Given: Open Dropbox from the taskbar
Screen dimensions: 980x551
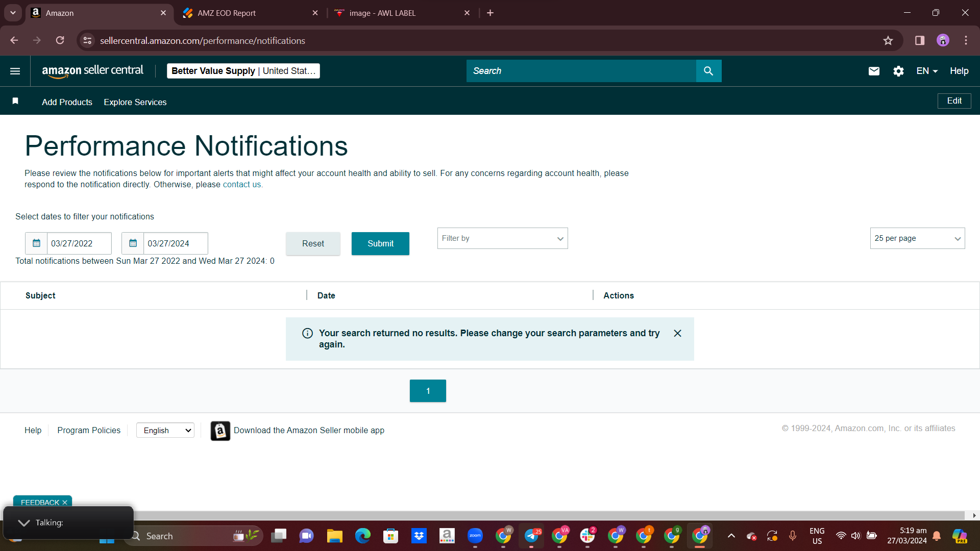Looking at the screenshot, I should [419, 536].
